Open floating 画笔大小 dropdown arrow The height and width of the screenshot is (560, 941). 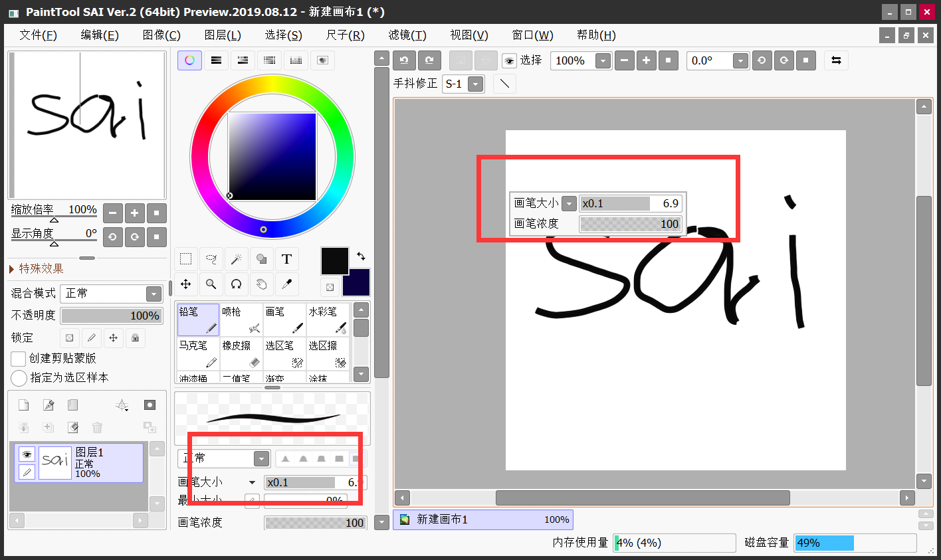pos(570,204)
